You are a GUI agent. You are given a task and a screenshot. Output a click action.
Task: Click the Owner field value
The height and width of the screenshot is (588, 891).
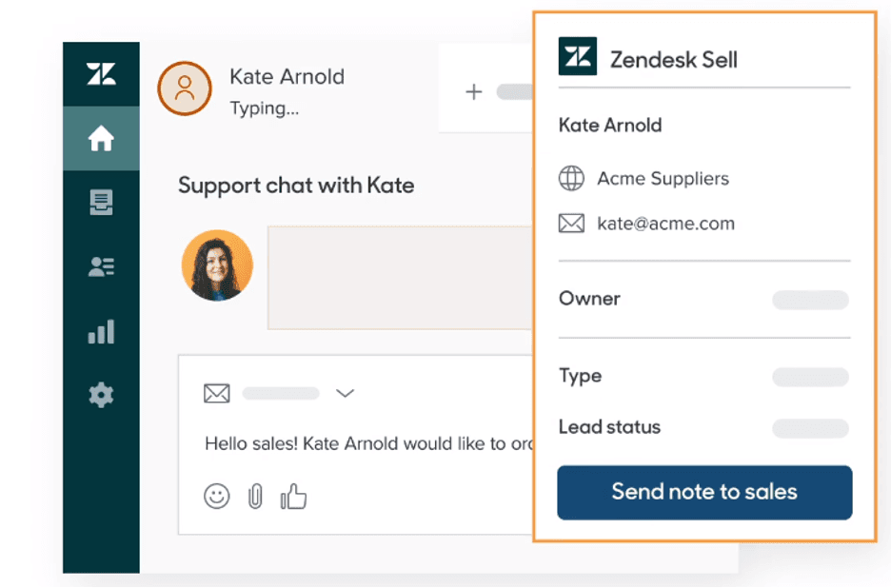click(x=810, y=301)
